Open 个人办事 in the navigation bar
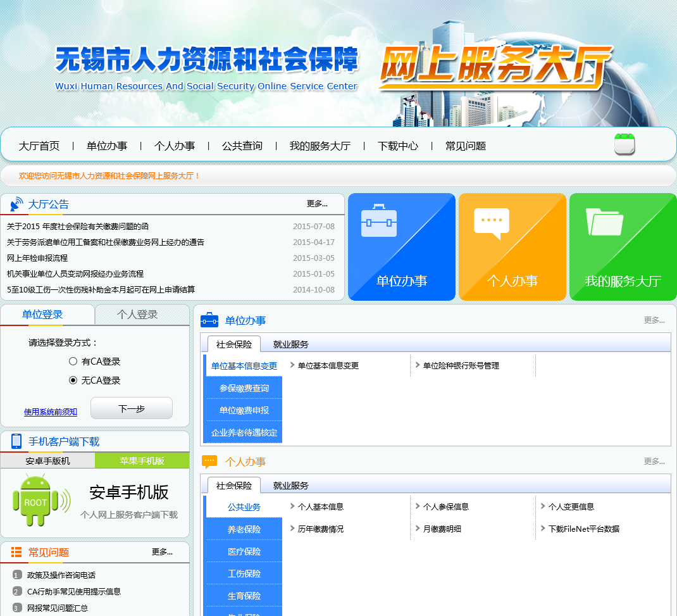The height and width of the screenshot is (616, 677). pos(175,146)
